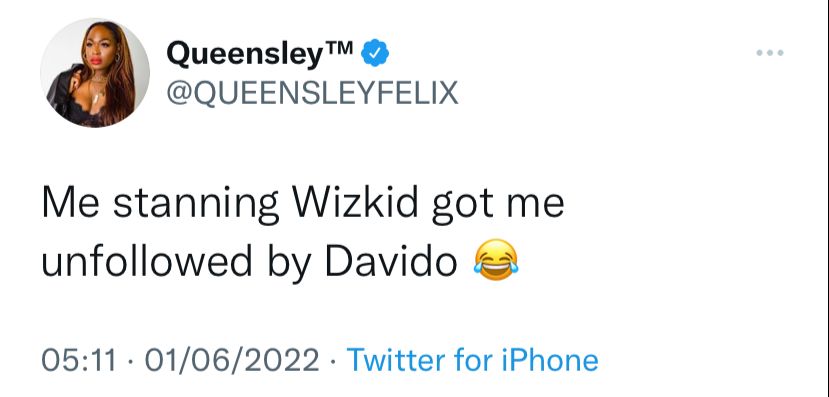
Task: Click the dot separator before Twitter
Action: tap(333, 362)
